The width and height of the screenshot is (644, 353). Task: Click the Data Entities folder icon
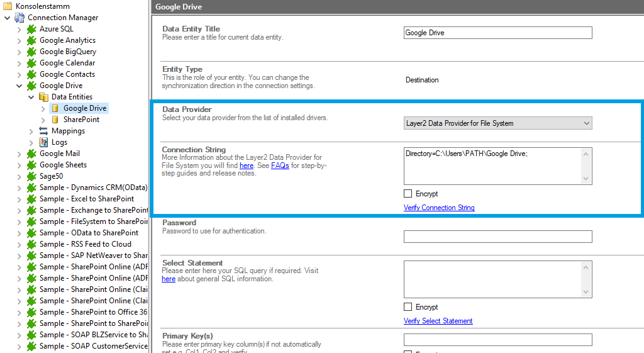43,97
